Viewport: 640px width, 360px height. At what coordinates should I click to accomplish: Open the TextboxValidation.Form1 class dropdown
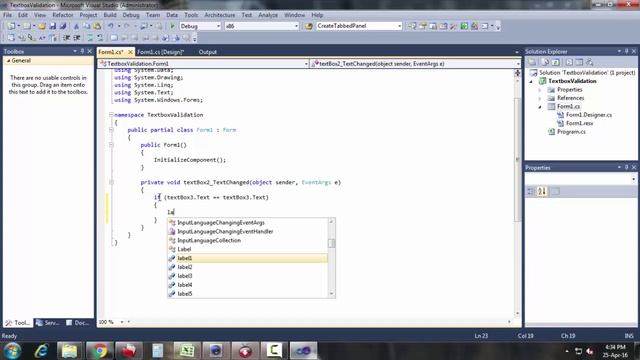(x=306, y=64)
